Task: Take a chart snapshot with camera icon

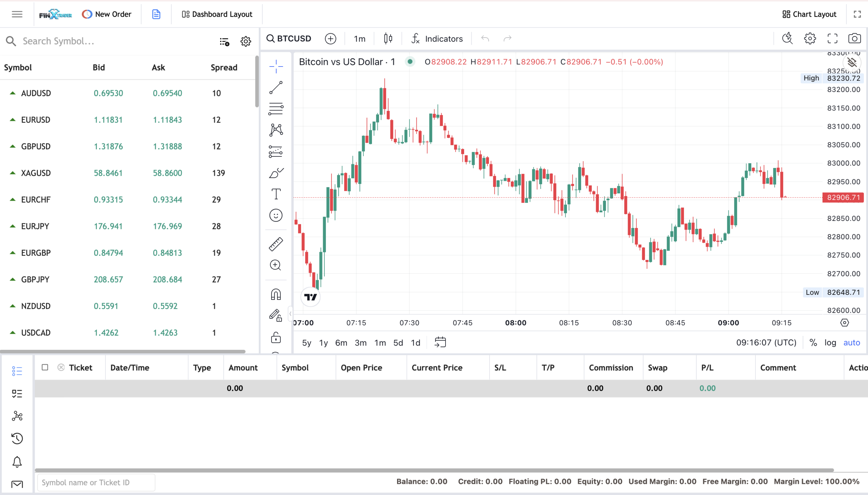Action: (x=854, y=38)
